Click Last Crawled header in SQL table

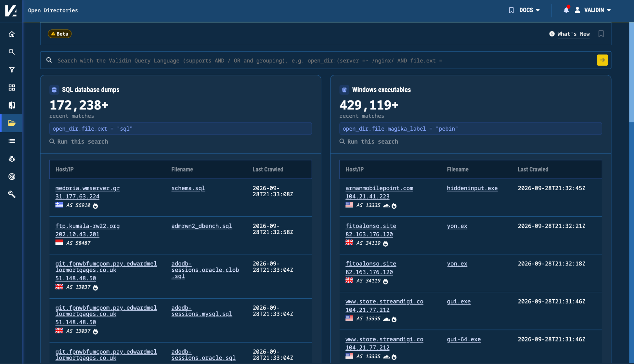(x=268, y=169)
